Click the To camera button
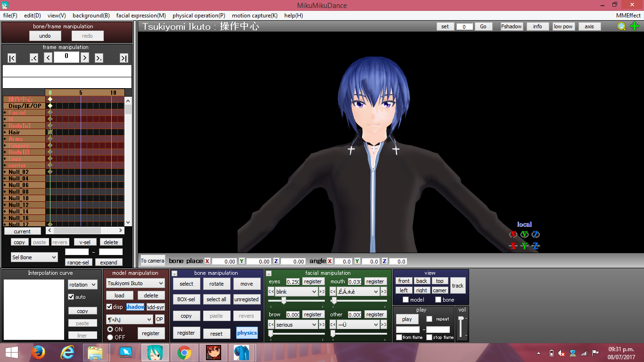The image size is (644, 362). click(153, 261)
